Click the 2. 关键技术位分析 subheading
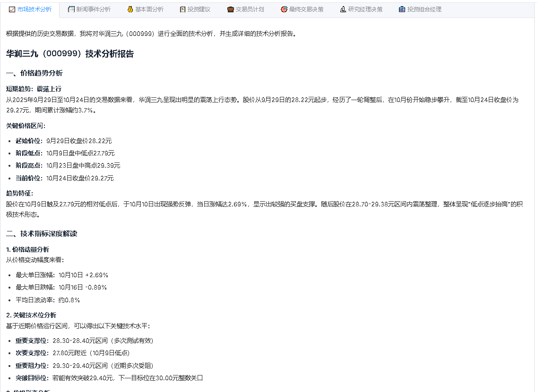Screen dimensions: 537x392 pos(31,315)
